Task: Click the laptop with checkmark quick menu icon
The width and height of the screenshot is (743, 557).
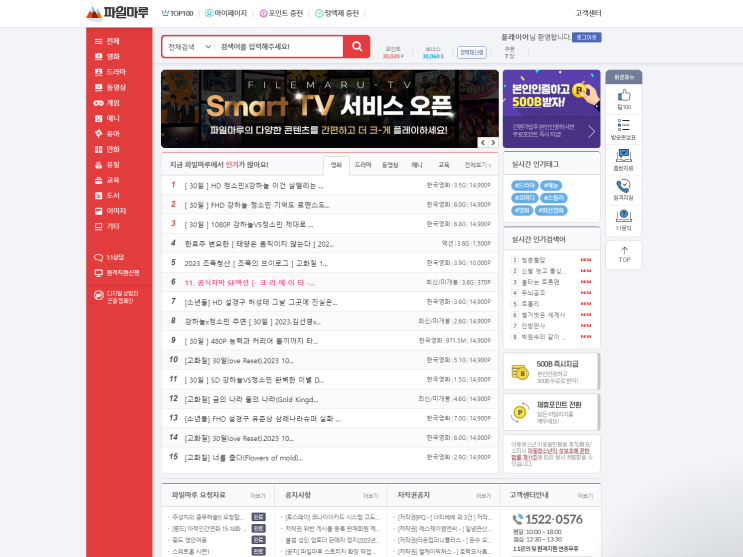Action: [x=624, y=155]
